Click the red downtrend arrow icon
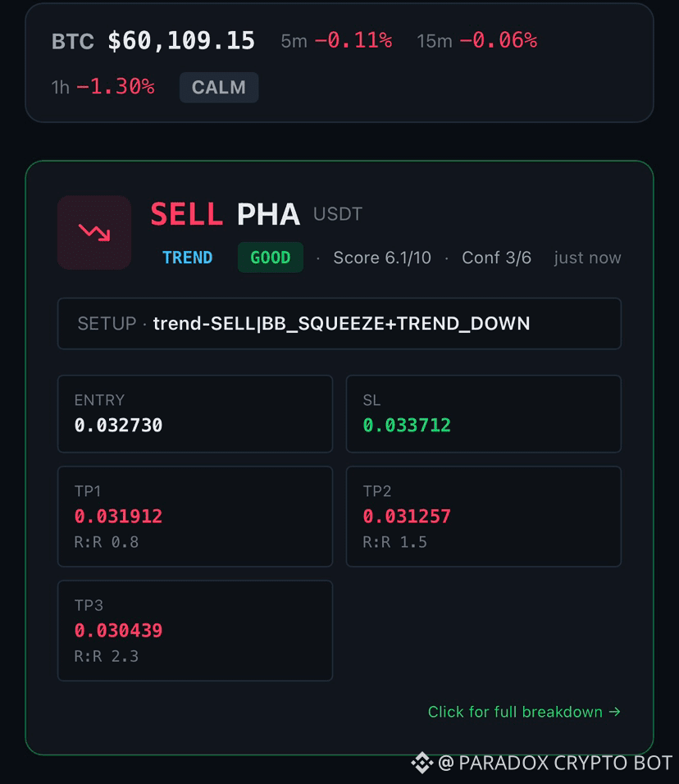 coord(94,233)
